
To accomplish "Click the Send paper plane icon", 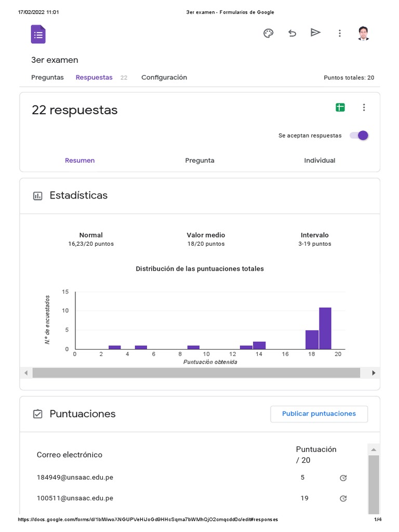I will tap(315, 33).
